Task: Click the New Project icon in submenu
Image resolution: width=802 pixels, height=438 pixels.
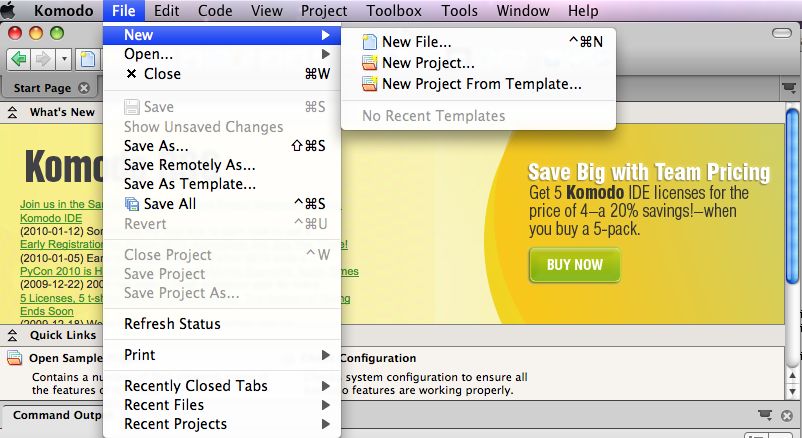Action: click(370, 63)
